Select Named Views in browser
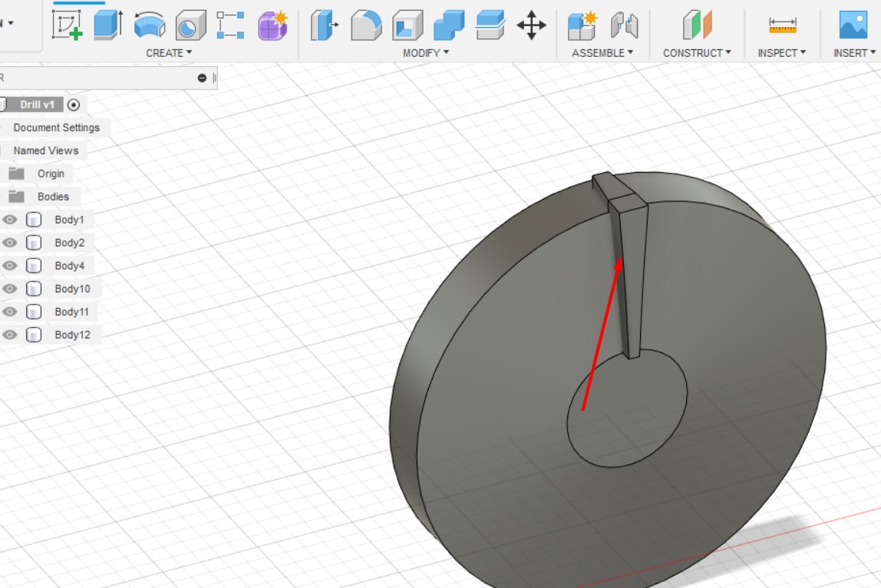 pyautogui.click(x=46, y=150)
